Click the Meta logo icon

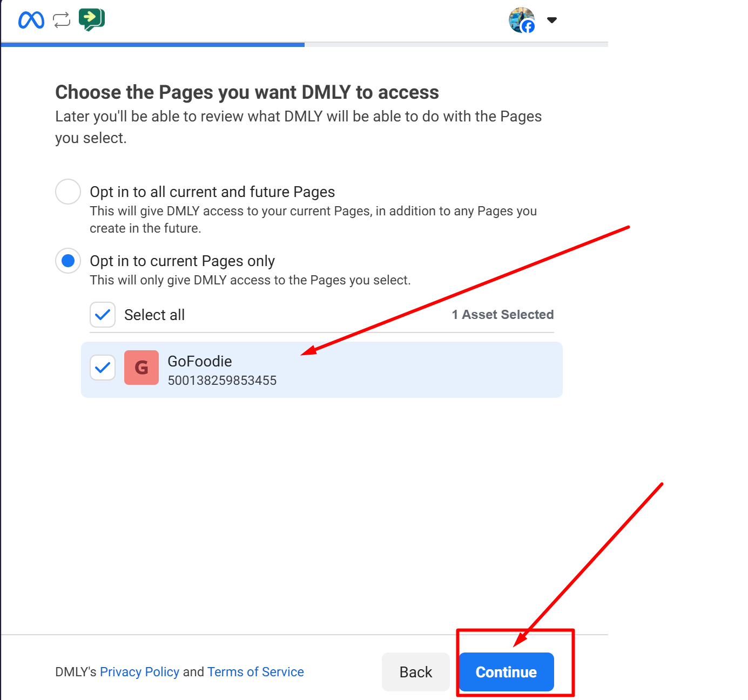pyautogui.click(x=31, y=20)
